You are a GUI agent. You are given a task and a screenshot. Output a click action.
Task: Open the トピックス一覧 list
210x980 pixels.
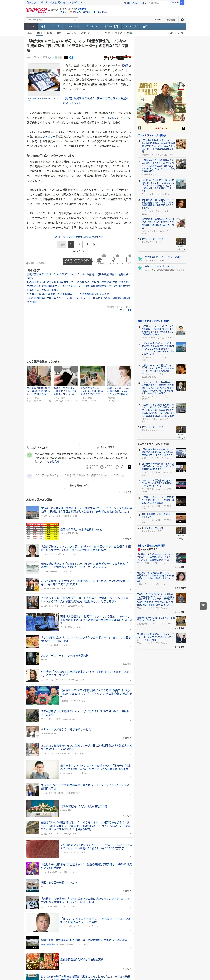click(x=175, y=33)
